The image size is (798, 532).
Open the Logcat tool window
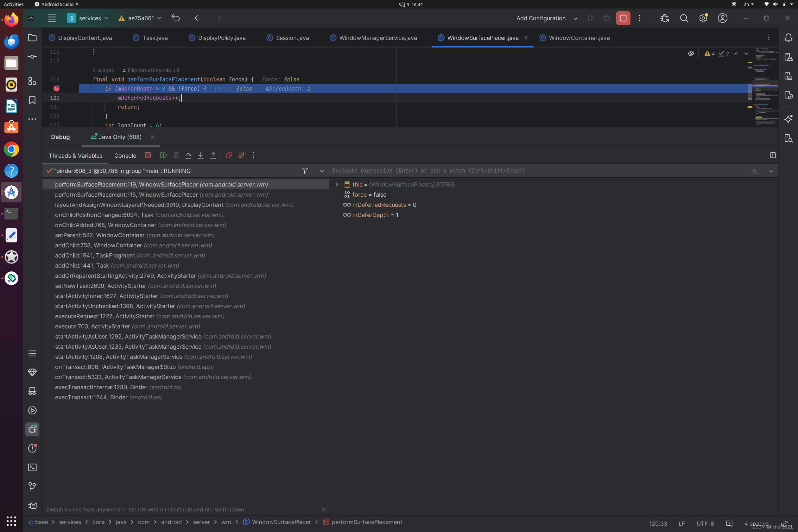pos(32,506)
